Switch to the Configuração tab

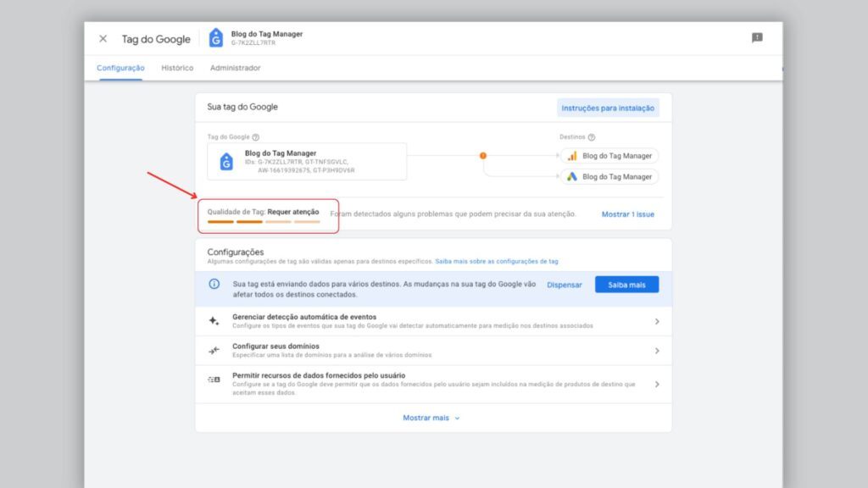point(120,68)
